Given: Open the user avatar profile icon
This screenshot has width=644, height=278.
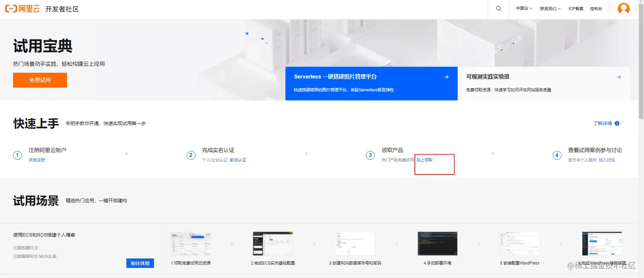Looking at the screenshot, I should (x=624, y=9).
